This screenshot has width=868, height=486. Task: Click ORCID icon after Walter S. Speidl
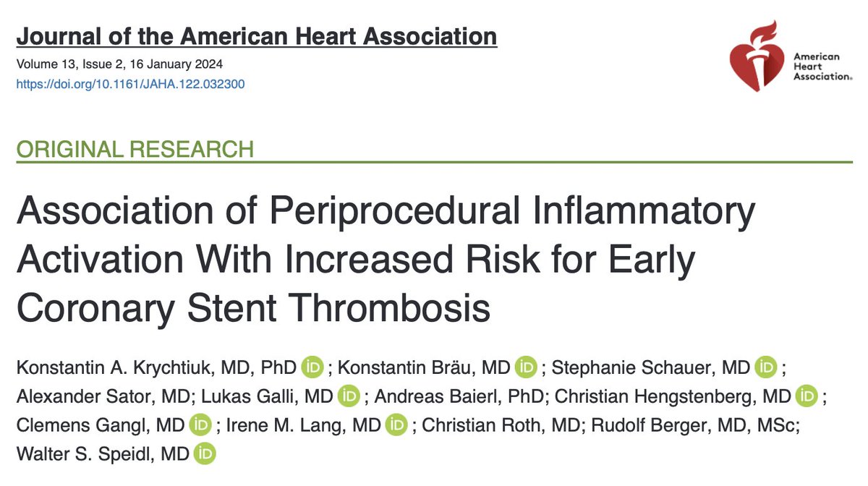(x=205, y=454)
